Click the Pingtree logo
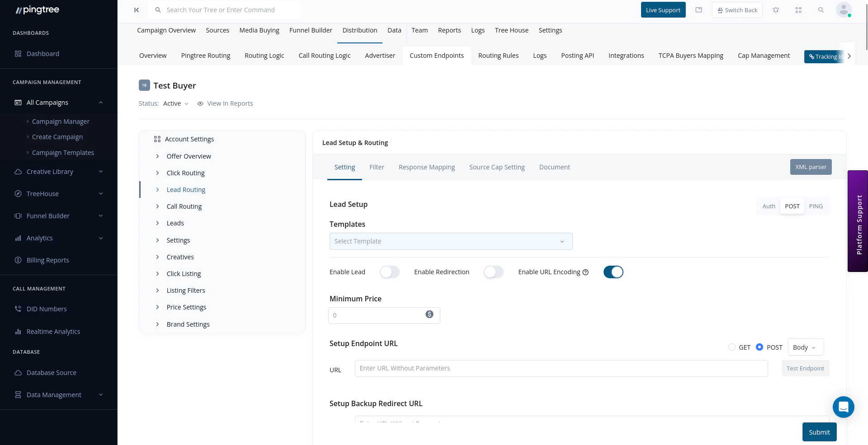 [37, 9]
